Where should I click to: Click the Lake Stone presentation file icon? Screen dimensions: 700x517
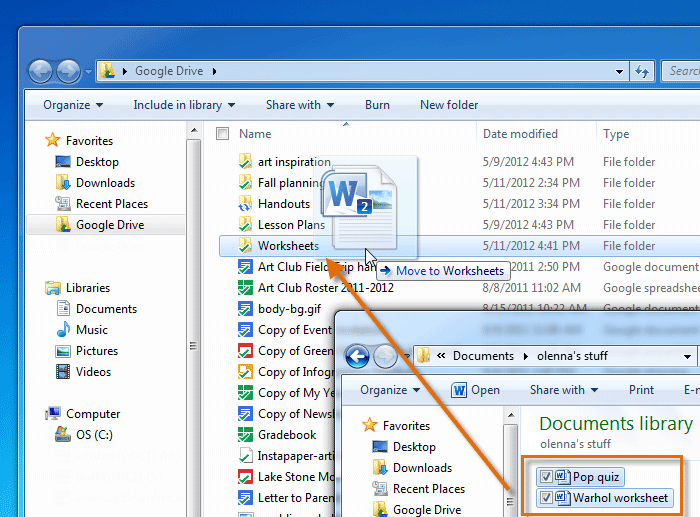pos(245,476)
